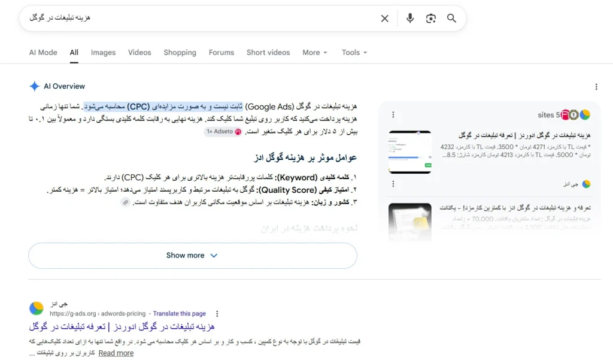
Task: Open result title هزینه تبلیغات در گوگل ادوردز
Action: click(x=122, y=326)
